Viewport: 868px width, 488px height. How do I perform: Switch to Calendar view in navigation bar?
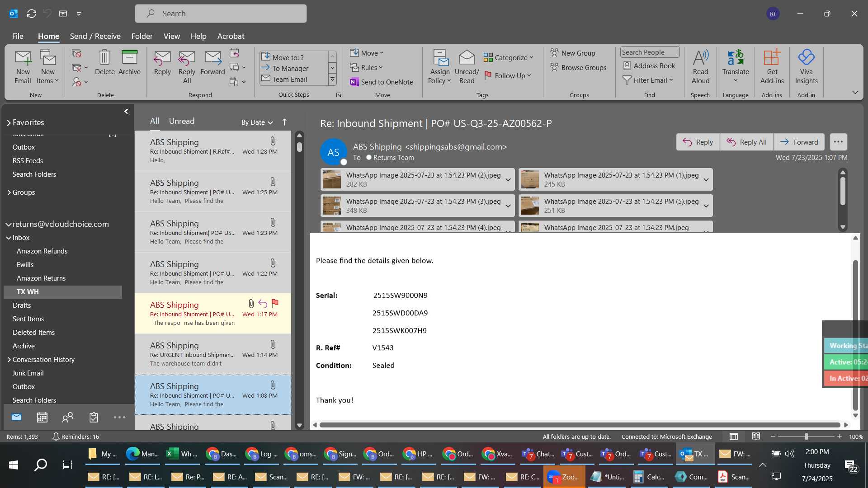click(42, 417)
